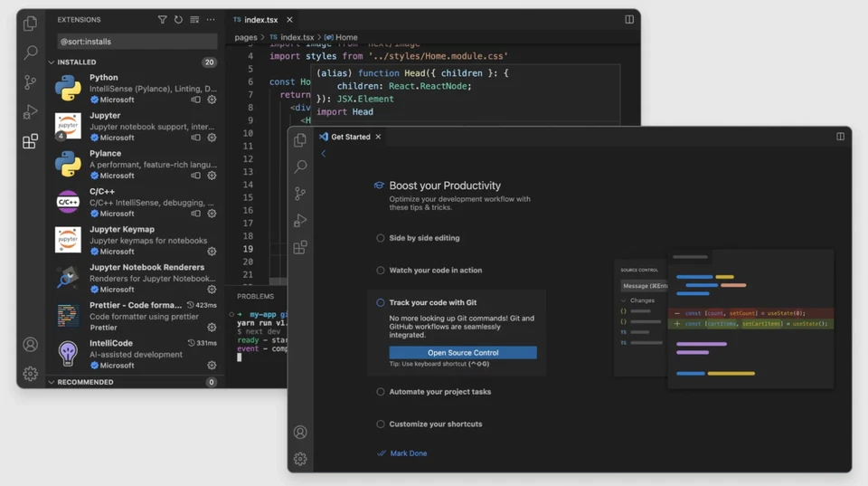Click the Mark Done link

409,453
